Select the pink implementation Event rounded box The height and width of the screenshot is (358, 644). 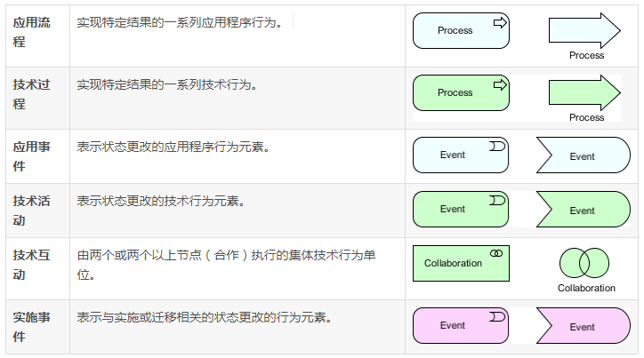click(x=461, y=326)
